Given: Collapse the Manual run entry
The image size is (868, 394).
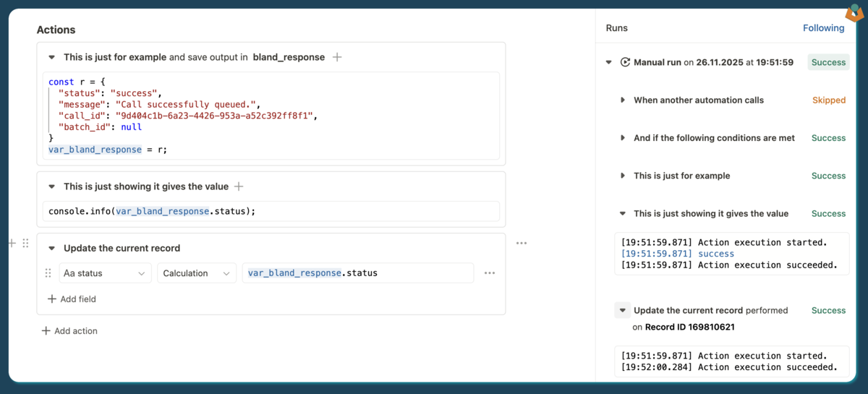Looking at the screenshot, I should tap(609, 62).
